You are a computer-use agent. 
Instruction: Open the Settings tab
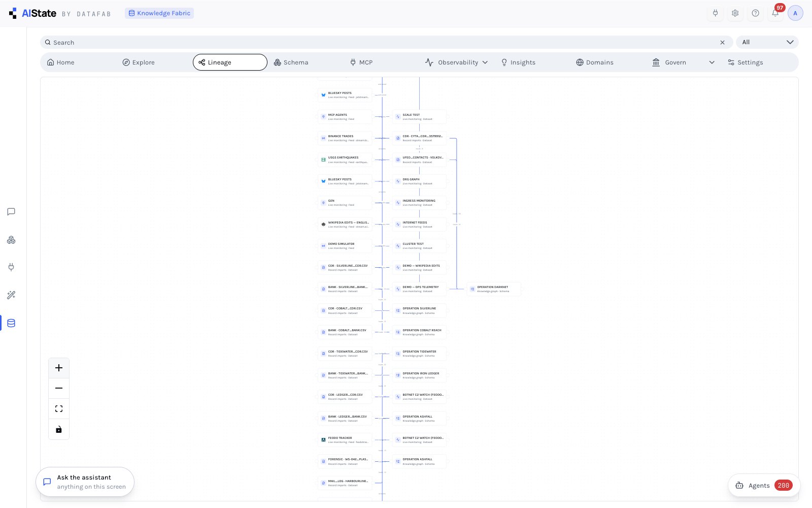(746, 62)
